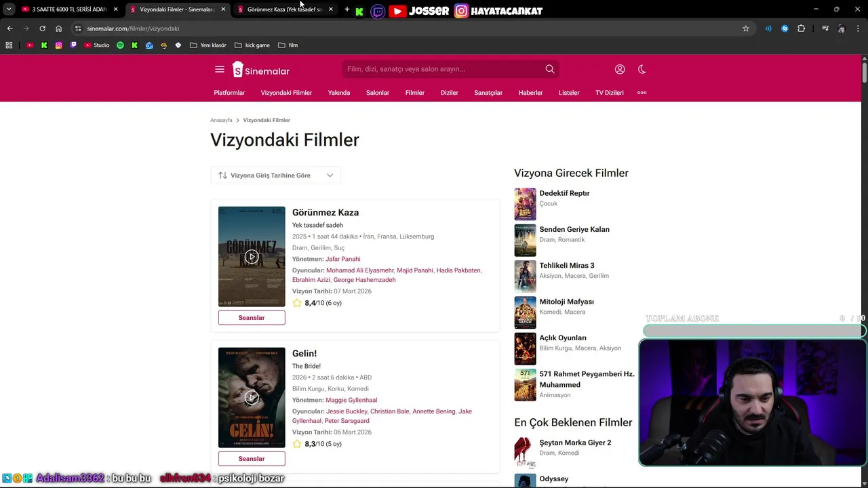Open actor Christian Bale link
The width and height of the screenshot is (868, 488).
pos(390,411)
